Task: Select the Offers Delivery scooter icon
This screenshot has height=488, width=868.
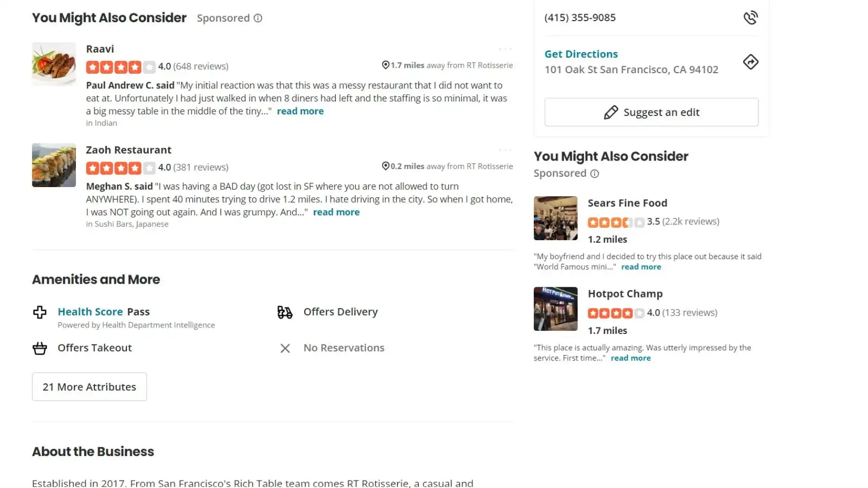Action: pyautogui.click(x=284, y=312)
